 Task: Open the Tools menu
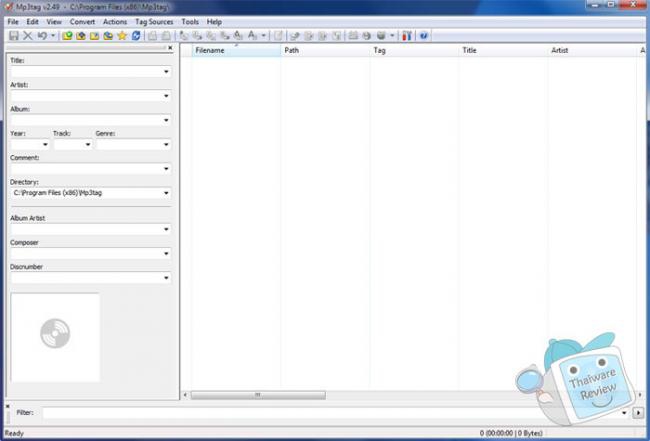click(x=190, y=22)
